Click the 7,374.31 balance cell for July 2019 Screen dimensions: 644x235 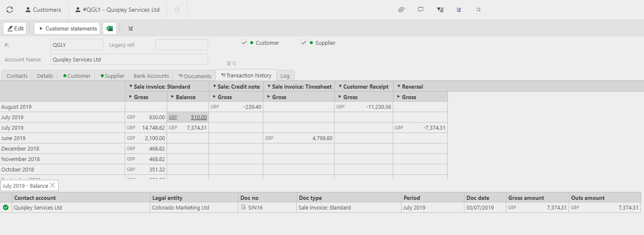188,128
